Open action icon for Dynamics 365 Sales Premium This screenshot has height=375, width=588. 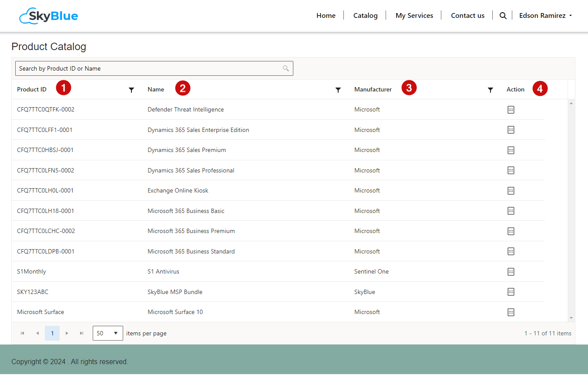[511, 150]
